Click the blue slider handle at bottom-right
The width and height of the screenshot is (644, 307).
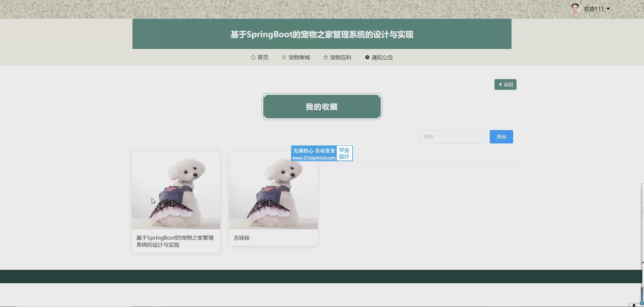tap(642, 303)
